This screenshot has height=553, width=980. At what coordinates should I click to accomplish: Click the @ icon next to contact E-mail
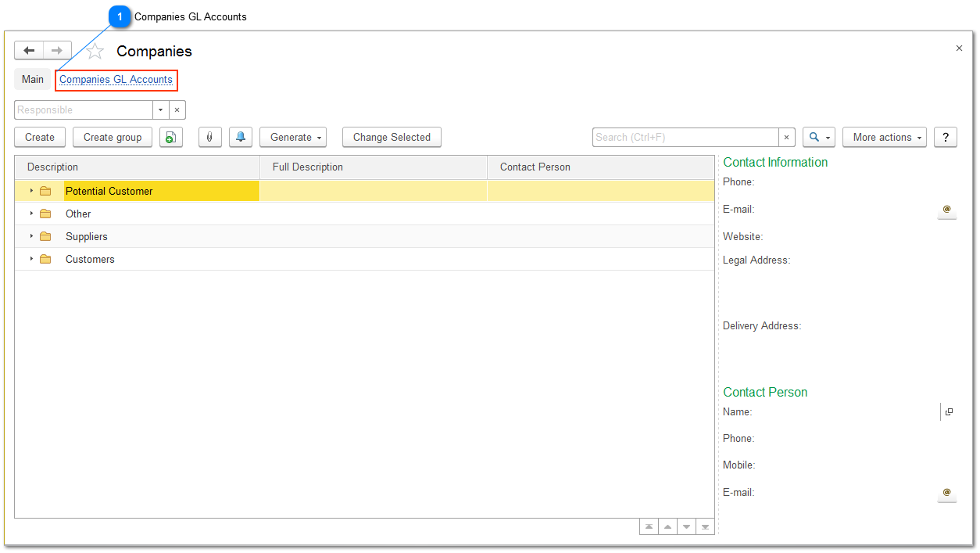tap(946, 210)
